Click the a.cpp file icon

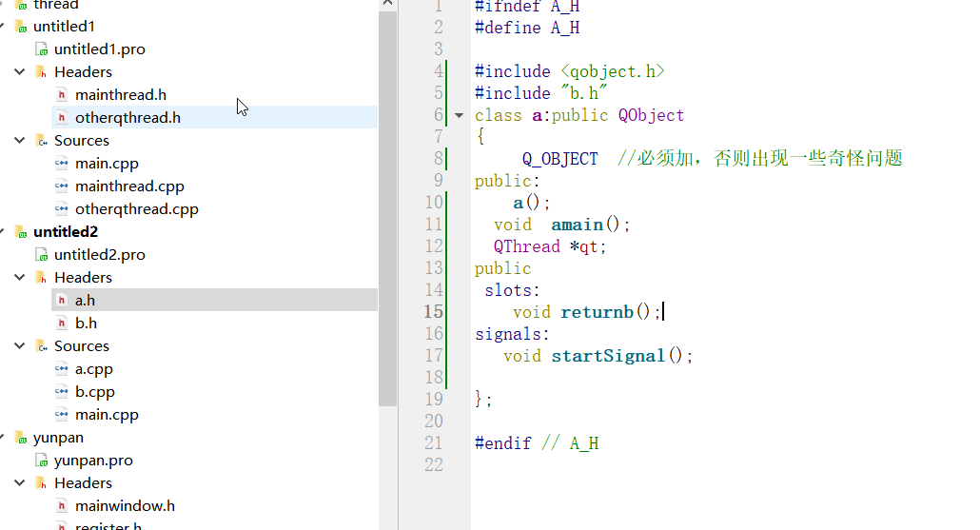tap(61, 369)
